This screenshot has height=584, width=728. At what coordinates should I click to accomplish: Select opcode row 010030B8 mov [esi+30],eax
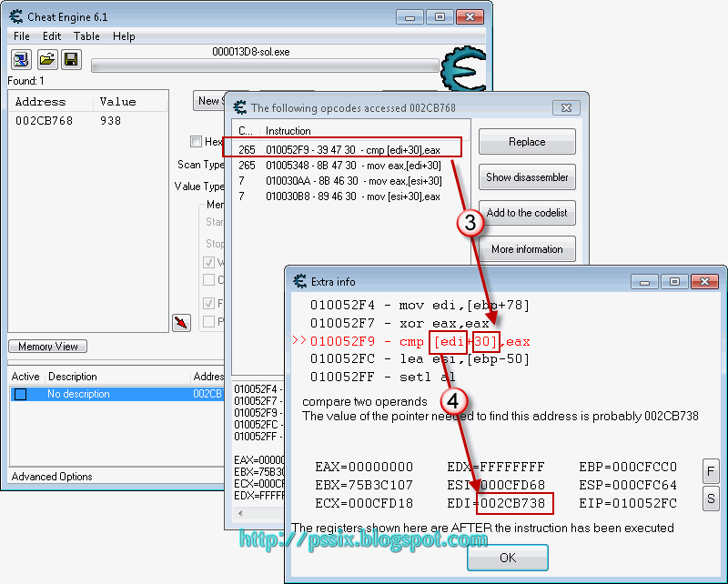(x=350, y=196)
